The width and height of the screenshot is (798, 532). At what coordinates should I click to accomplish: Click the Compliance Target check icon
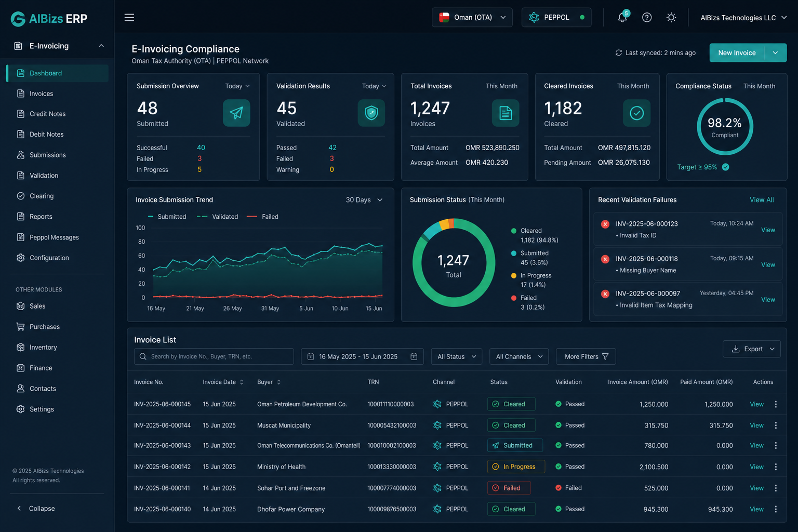pyautogui.click(x=726, y=167)
